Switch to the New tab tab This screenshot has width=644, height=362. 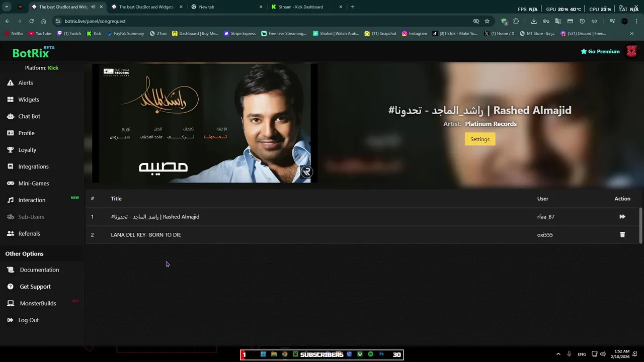(226, 7)
